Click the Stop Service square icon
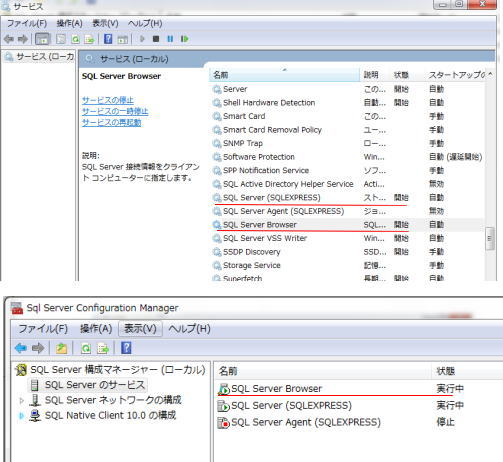 (156, 39)
